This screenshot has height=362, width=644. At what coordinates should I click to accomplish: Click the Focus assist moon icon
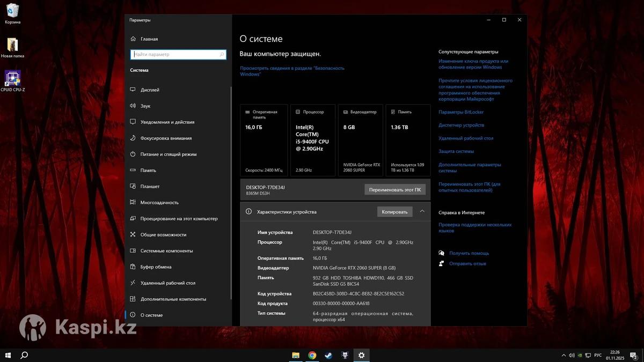point(133,138)
